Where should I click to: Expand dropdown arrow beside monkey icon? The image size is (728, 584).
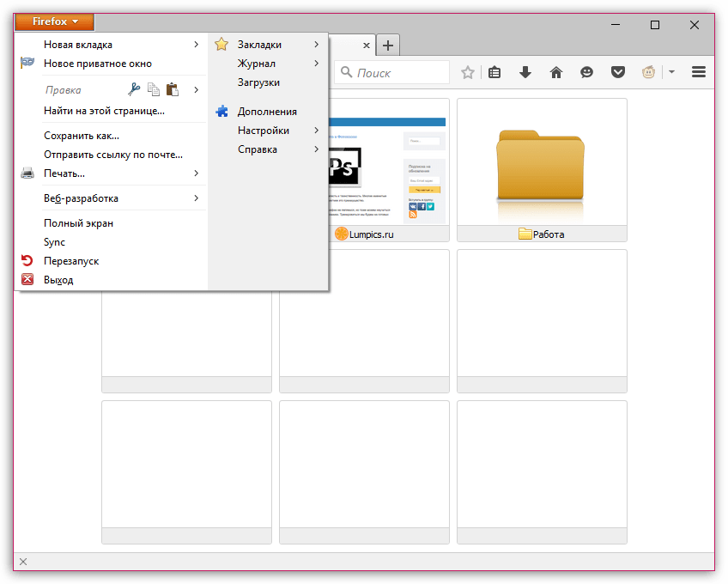[671, 73]
